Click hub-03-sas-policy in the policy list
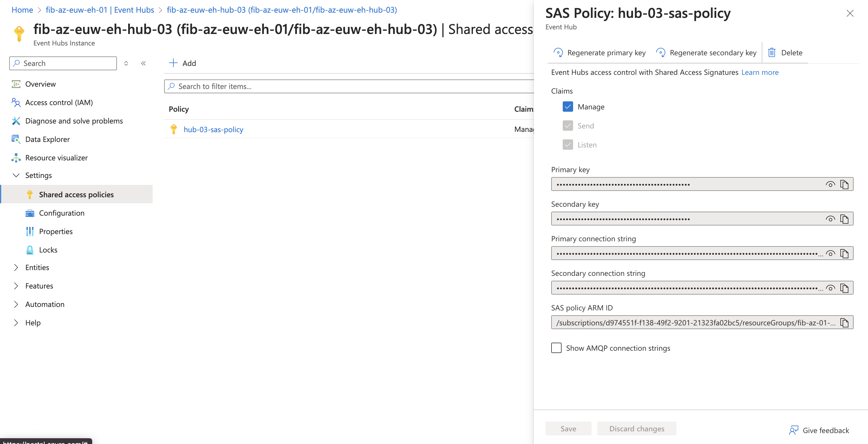Image resolution: width=868 pixels, height=444 pixels. pyautogui.click(x=213, y=129)
